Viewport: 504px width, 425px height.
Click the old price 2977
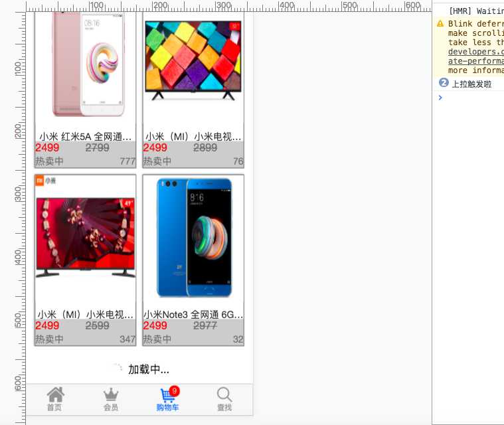pos(205,325)
